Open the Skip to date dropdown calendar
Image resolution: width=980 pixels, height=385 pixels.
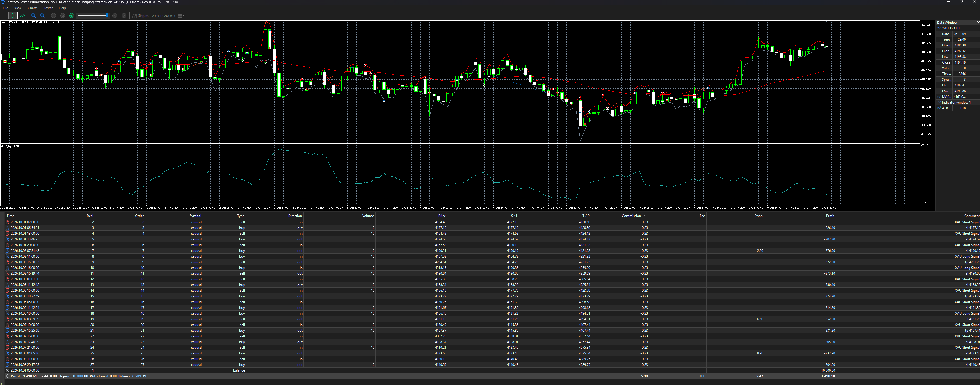182,16
